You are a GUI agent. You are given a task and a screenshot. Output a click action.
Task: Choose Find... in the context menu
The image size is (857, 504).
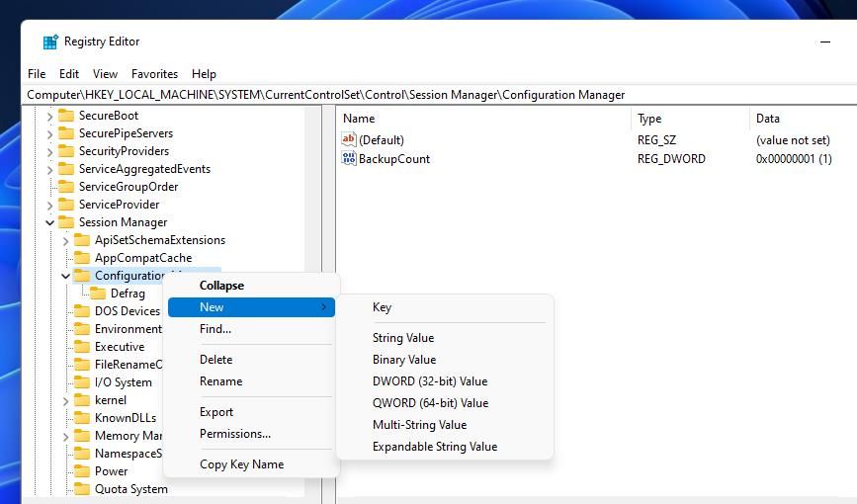tap(251, 329)
